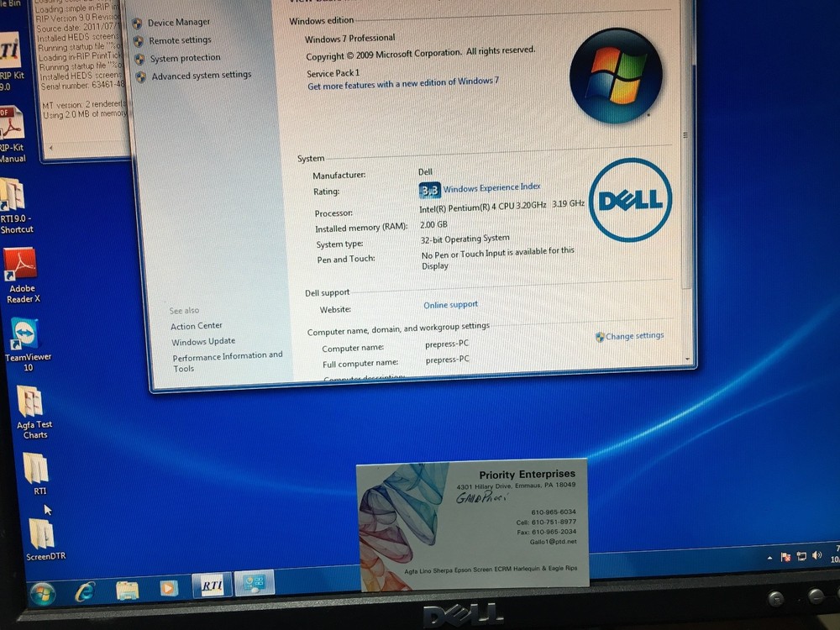Show hidden system tray icons
The image size is (840, 630).
coord(770,558)
